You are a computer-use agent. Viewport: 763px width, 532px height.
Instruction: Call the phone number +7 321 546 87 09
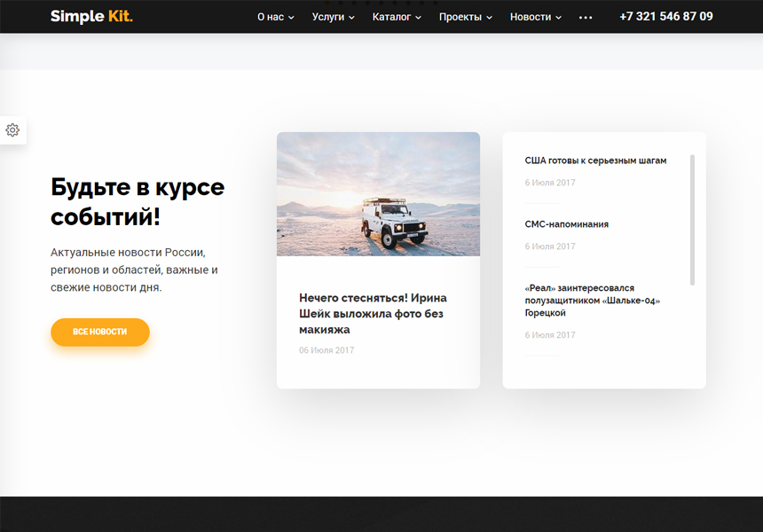point(665,17)
